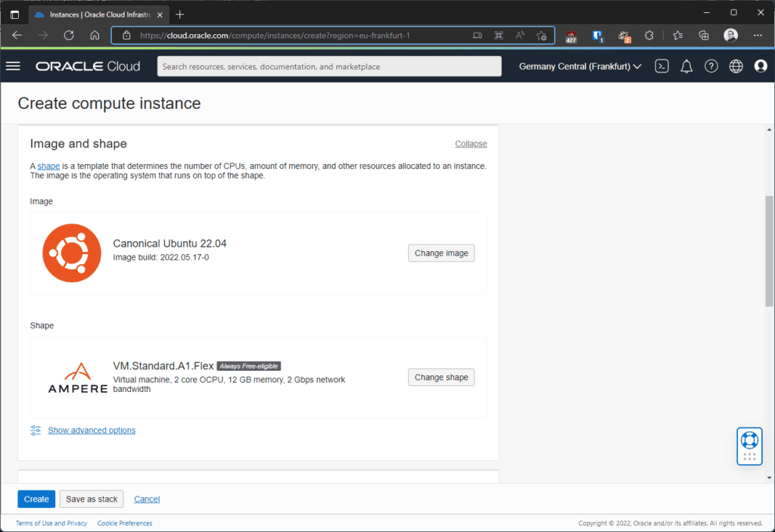Image resolution: width=775 pixels, height=532 pixels.
Task: Show advanced options for the shape
Action: point(92,431)
